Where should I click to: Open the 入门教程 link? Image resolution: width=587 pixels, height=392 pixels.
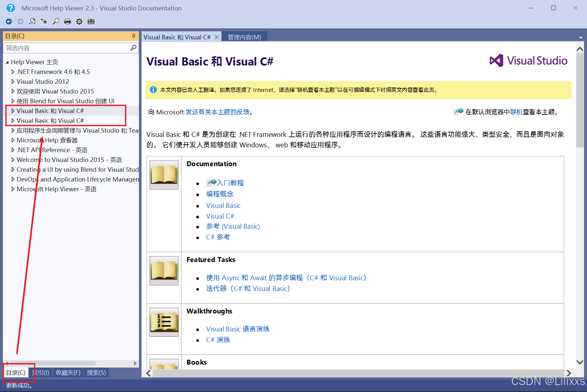tap(230, 183)
